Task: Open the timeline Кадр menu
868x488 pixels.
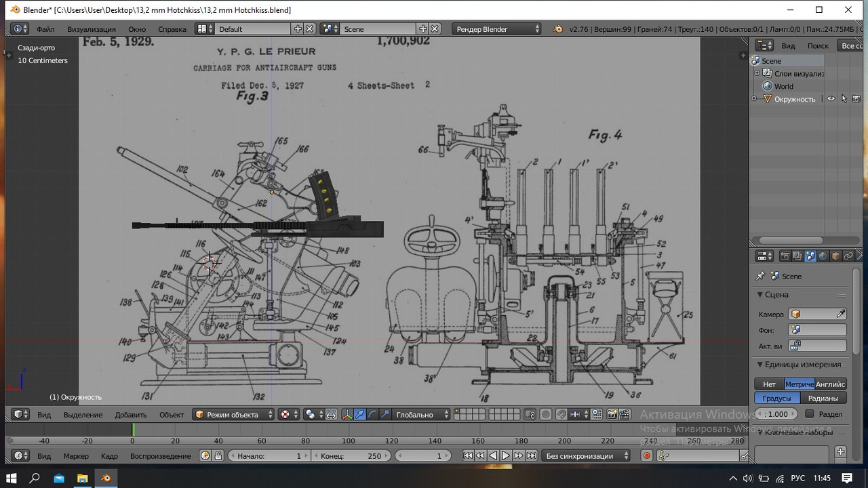Action: pos(109,456)
